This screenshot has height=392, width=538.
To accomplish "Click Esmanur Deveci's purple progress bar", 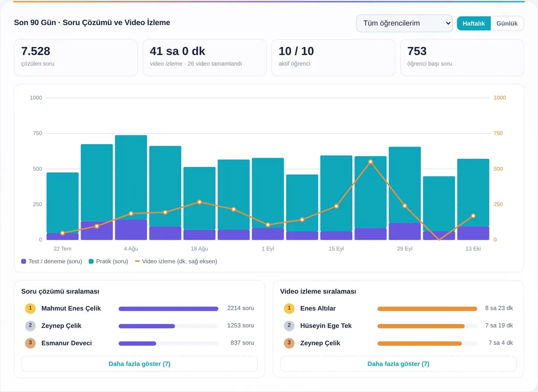I will coord(137,344).
